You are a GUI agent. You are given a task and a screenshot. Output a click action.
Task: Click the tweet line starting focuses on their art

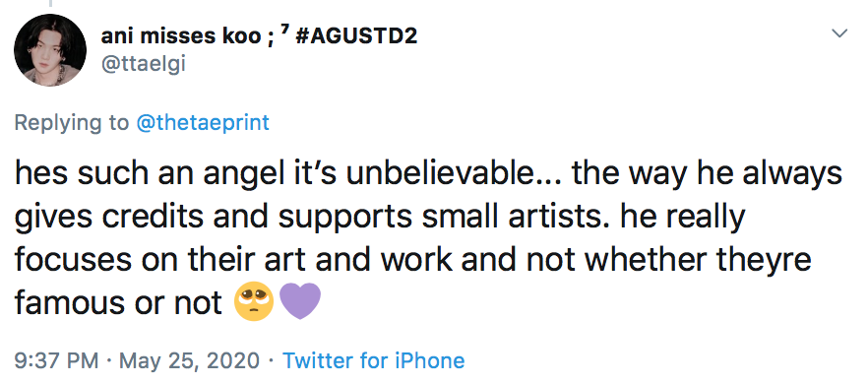pos(413,259)
